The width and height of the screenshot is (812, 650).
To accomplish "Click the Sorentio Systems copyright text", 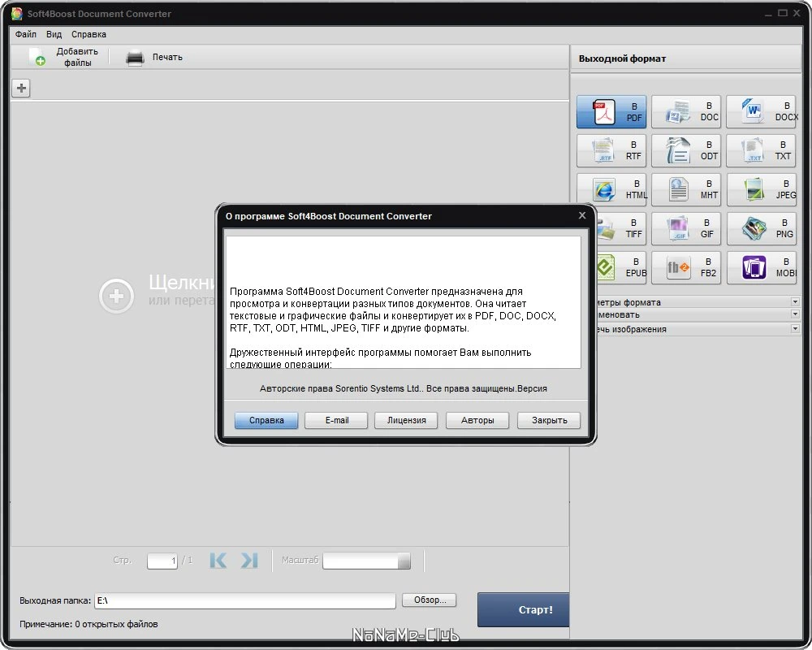I will (x=403, y=388).
